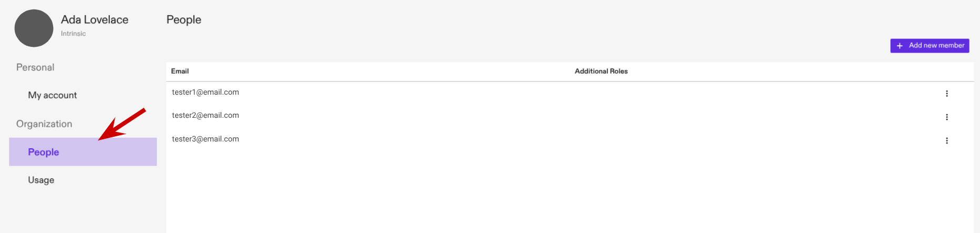980x233 pixels.
Task: Open the options menu for tester1@email.com
Action: click(946, 94)
